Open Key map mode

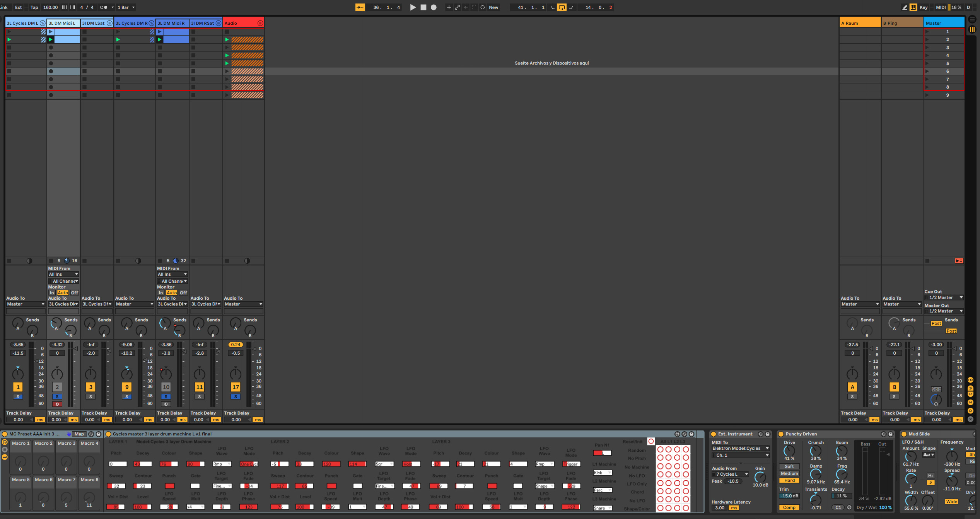(924, 7)
